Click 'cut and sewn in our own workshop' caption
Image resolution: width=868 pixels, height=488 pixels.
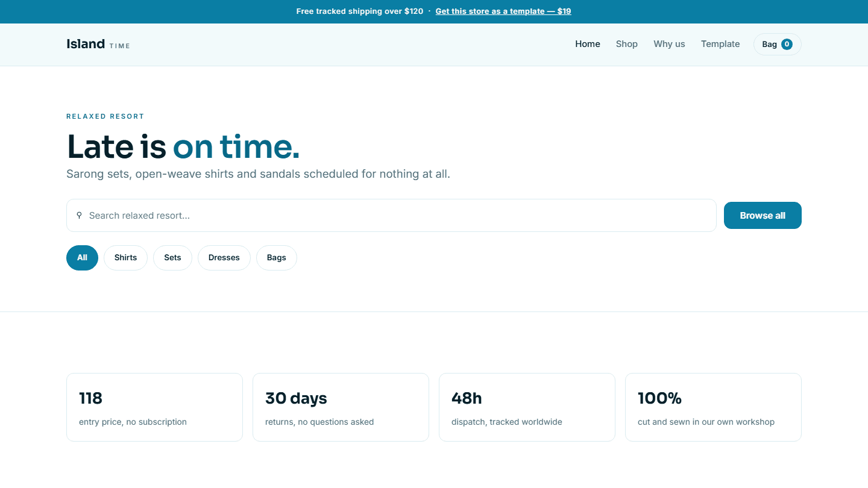706,422
